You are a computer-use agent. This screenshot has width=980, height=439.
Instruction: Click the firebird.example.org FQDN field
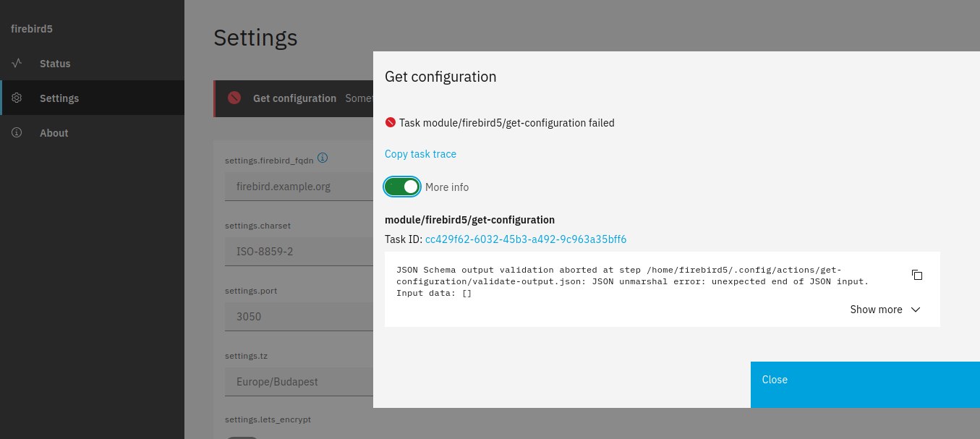[x=297, y=187]
